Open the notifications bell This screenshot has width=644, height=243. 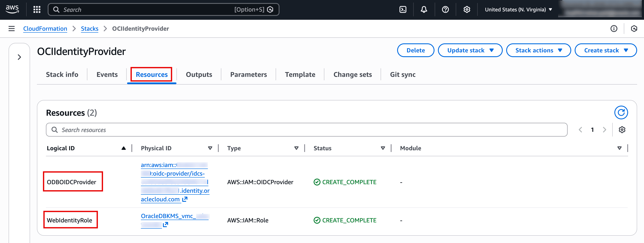pyautogui.click(x=424, y=9)
